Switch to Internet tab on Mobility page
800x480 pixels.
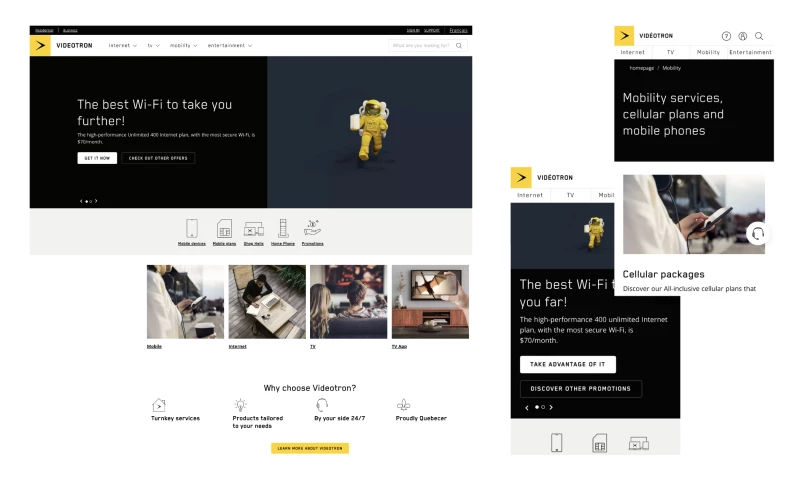[x=633, y=52]
